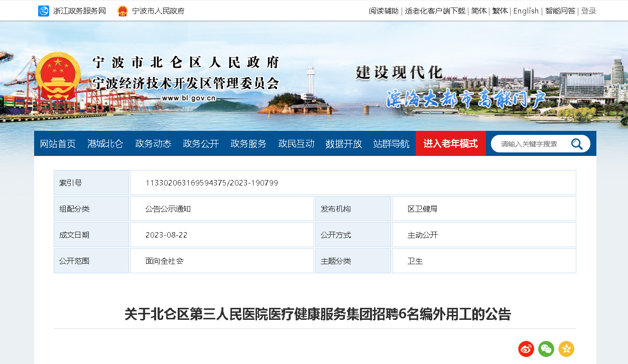
Task: Click the magnifying glass search icon
Action: pos(577,144)
